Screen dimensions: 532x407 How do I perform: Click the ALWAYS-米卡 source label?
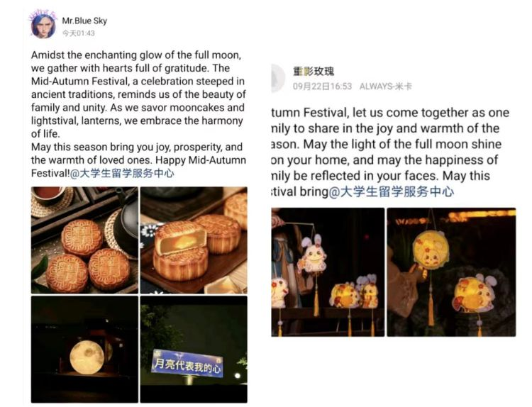385,86
